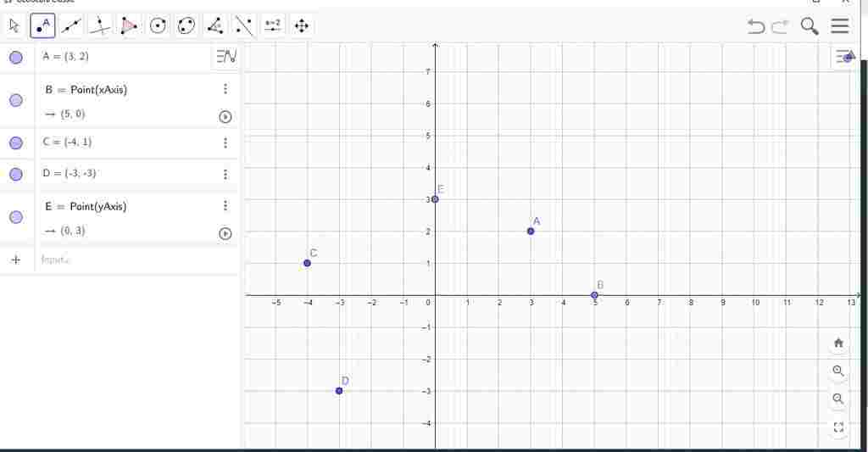The width and height of the screenshot is (868, 452).
Task: Choose the Angle measurement tool
Action: [215, 26]
